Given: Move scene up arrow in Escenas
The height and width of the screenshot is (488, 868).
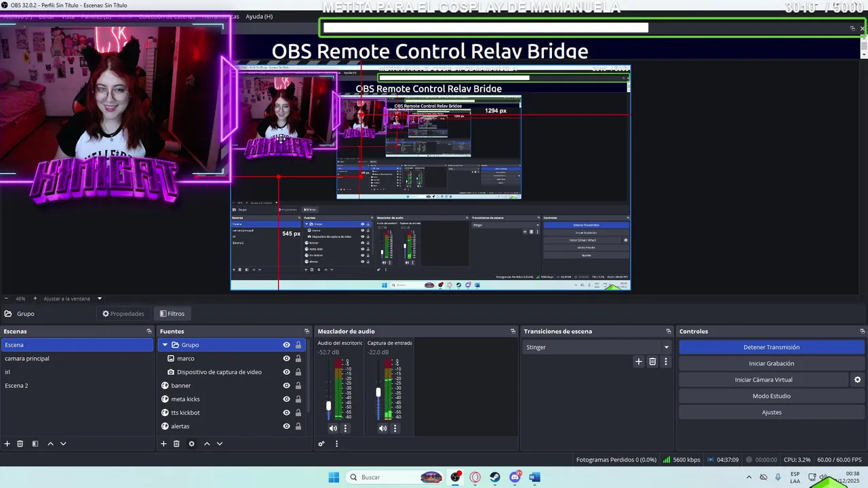Looking at the screenshot, I should 50,444.
